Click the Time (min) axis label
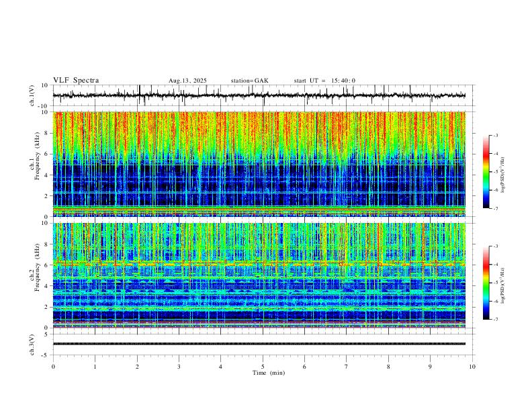This screenshot has height=411, width=532. pos(269,373)
